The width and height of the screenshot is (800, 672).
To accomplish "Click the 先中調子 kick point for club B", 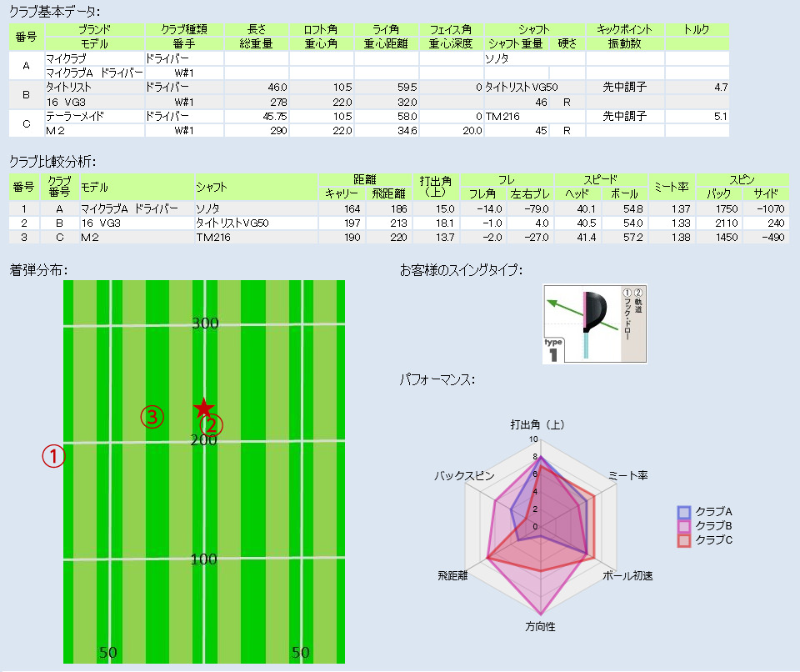I will tap(625, 88).
